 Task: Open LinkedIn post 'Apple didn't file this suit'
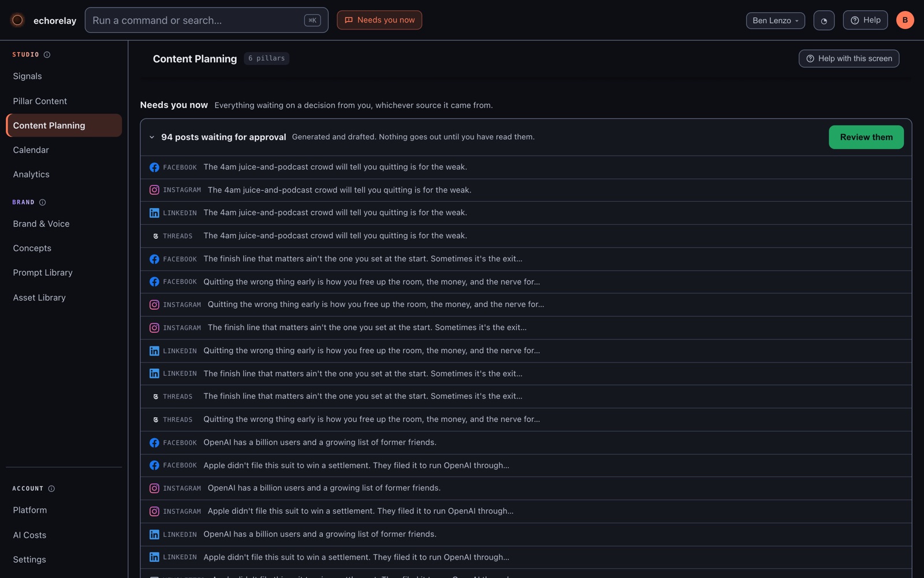(x=526, y=557)
